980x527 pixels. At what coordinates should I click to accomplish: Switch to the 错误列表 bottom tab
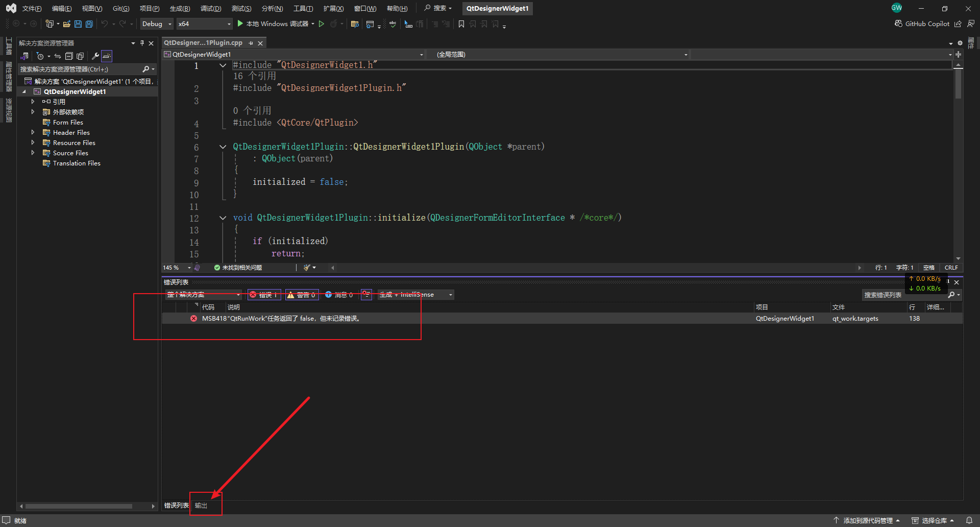(x=177, y=506)
